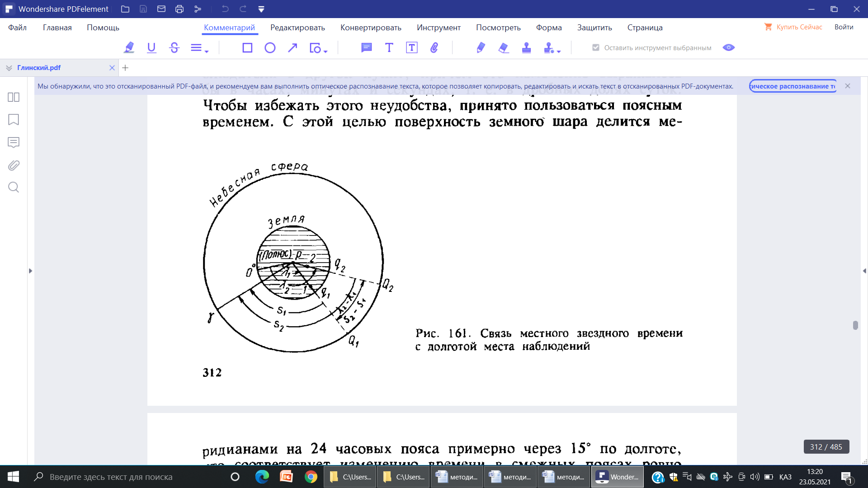Run the OCR recognition button
This screenshot has height=488, width=868.
[793, 86]
